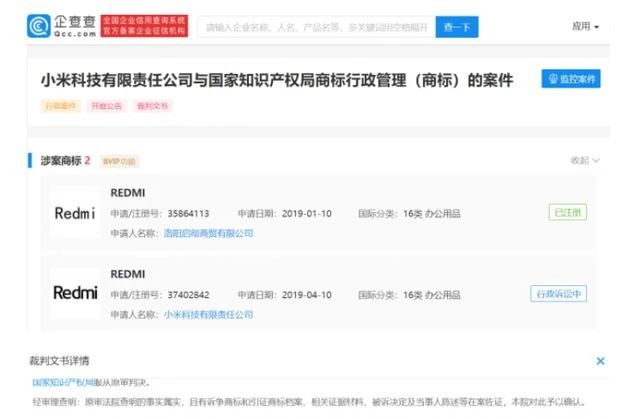The image size is (640, 419).
Task: Click the 已注册 status badge
Action: (567, 212)
